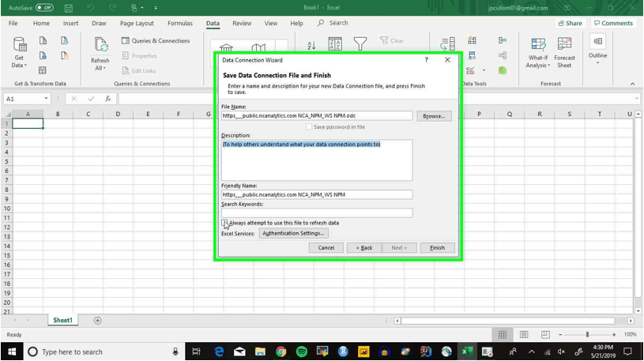Check Always attempt to use this file
This screenshot has width=644, height=361.
224,223
